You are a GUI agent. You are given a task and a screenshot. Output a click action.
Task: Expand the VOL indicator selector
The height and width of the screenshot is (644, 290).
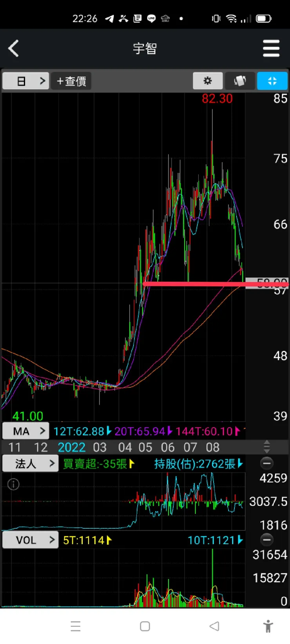pos(31,540)
